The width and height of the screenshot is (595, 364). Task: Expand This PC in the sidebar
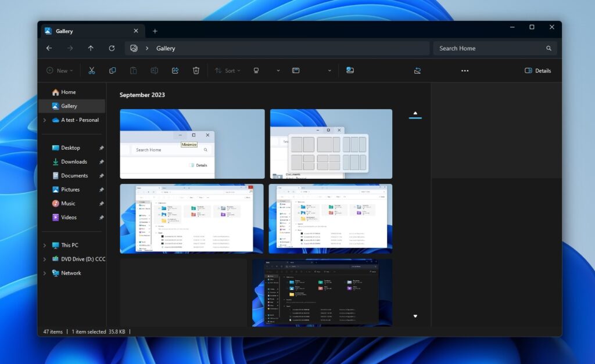pos(45,245)
